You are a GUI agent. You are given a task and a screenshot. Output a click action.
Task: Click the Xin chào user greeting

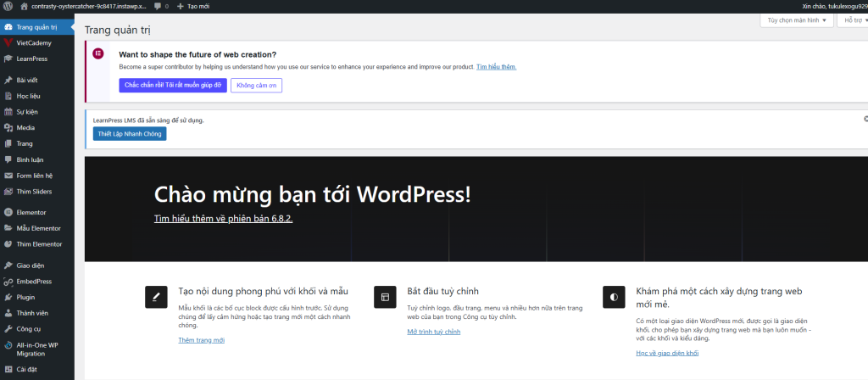click(x=835, y=6)
